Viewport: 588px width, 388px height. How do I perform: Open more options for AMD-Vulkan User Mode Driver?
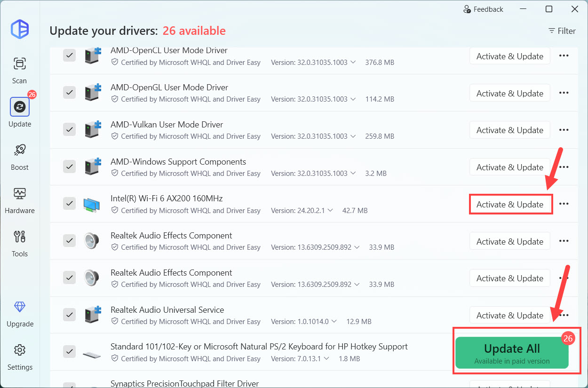(564, 130)
